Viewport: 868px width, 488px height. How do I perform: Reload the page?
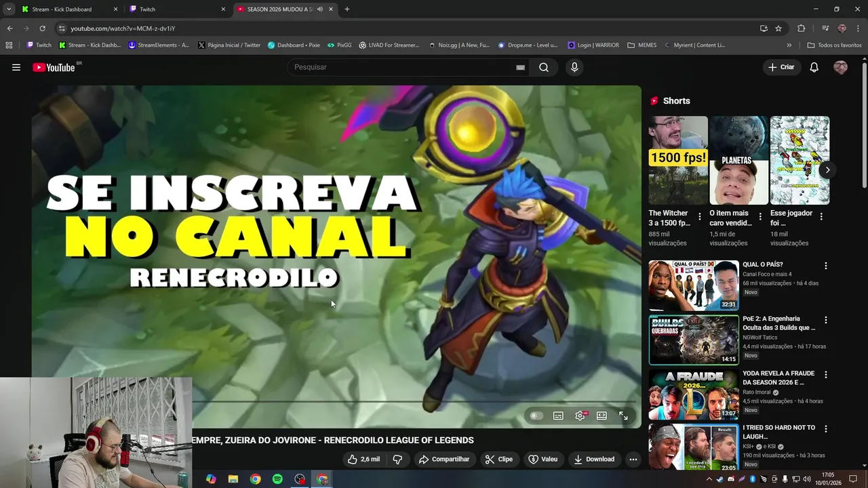(x=42, y=28)
